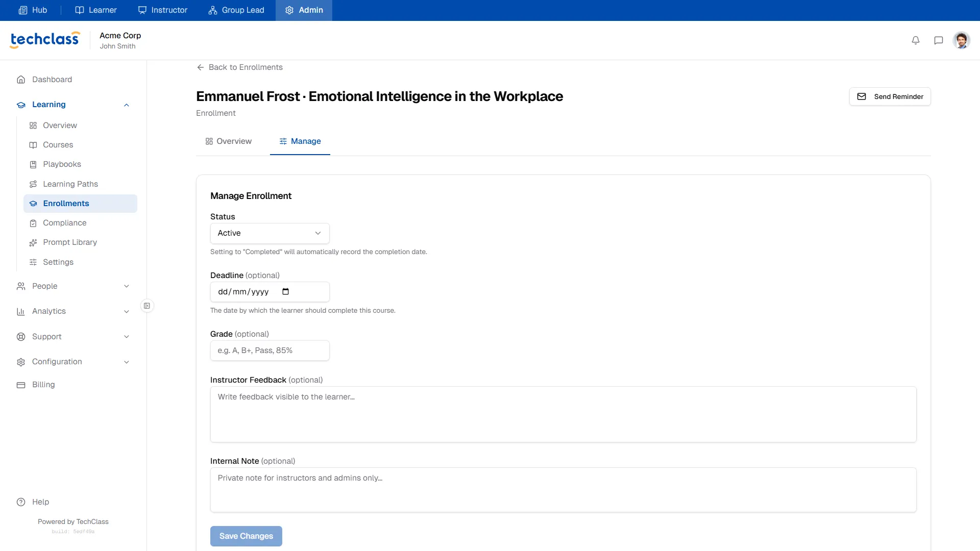The height and width of the screenshot is (551, 980).
Task: Click the Playbooks icon in sidebar
Action: [x=33, y=164]
